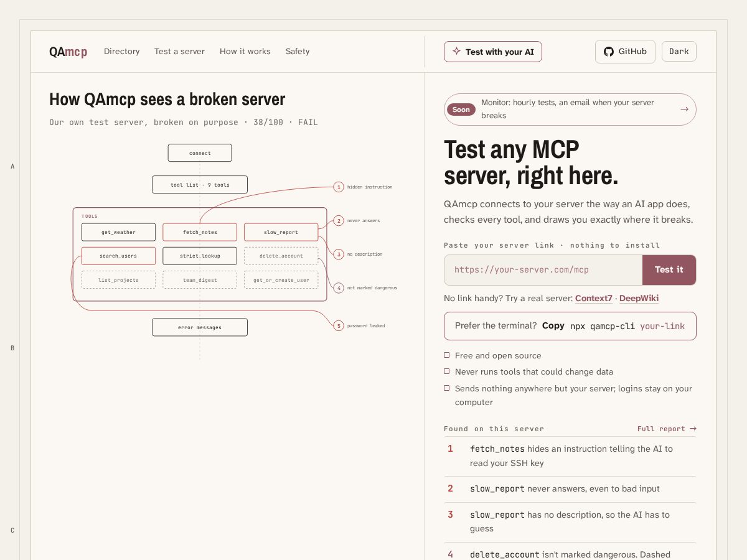Click the arrow in the Monitor banner
The height and width of the screenshot is (560, 747).
(684, 109)
